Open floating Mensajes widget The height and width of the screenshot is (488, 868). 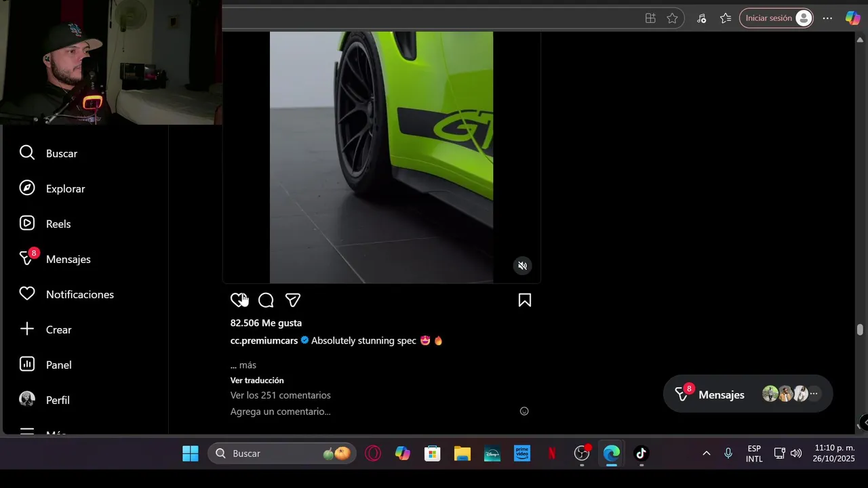click(x=747, y=394)
